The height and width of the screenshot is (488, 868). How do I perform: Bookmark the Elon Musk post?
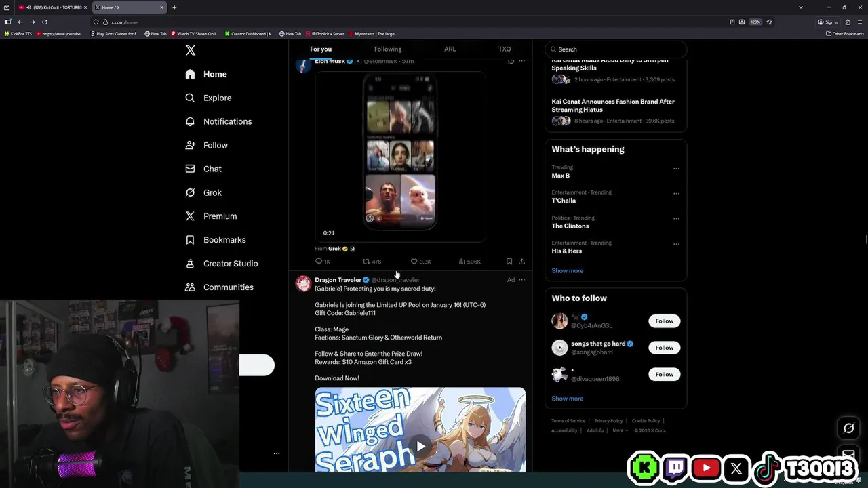[x=509, y=262]
